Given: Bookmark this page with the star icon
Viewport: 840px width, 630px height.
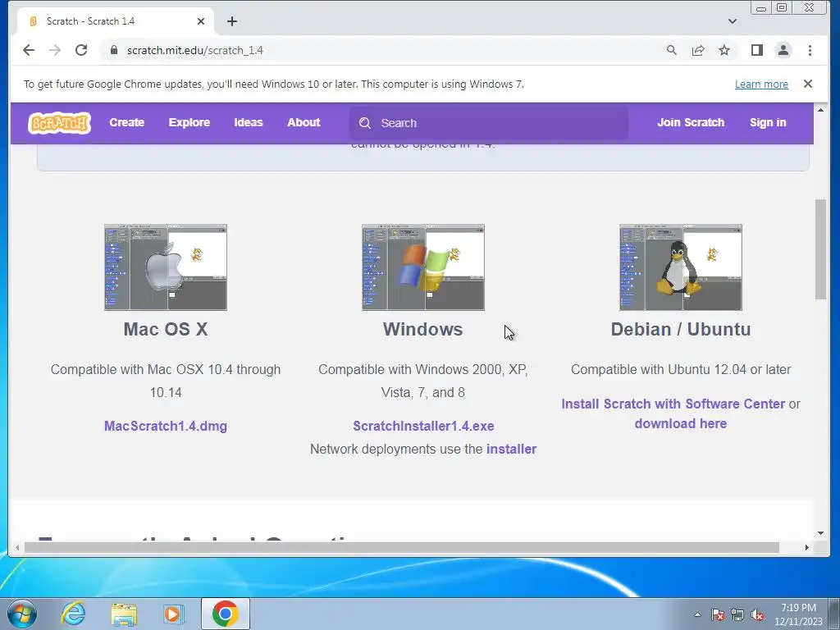Looking at the screenshot, I should [x=724, y=50].
